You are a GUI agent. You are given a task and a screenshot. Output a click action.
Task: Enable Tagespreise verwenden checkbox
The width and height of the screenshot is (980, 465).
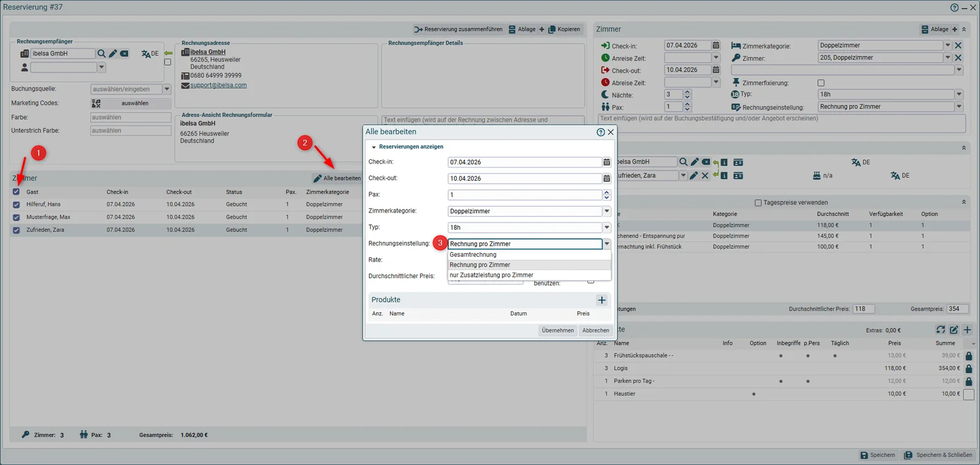pos(758,203)
